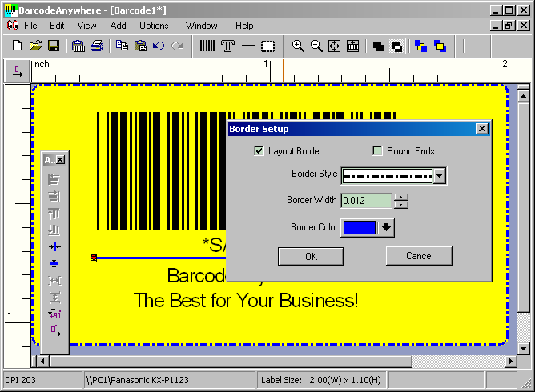Click the bottom palette icon with arrow

coord(54,330)
